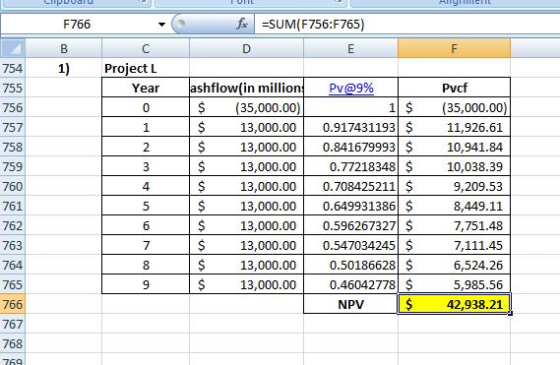Click the cell with 0.547034245

(351, 245)
